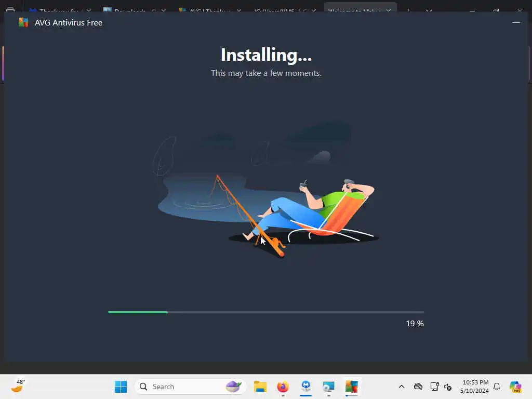This screenshot has width=532, height=399.
Task: Show hidden system tray icons
Action: (x=402, y=387)
